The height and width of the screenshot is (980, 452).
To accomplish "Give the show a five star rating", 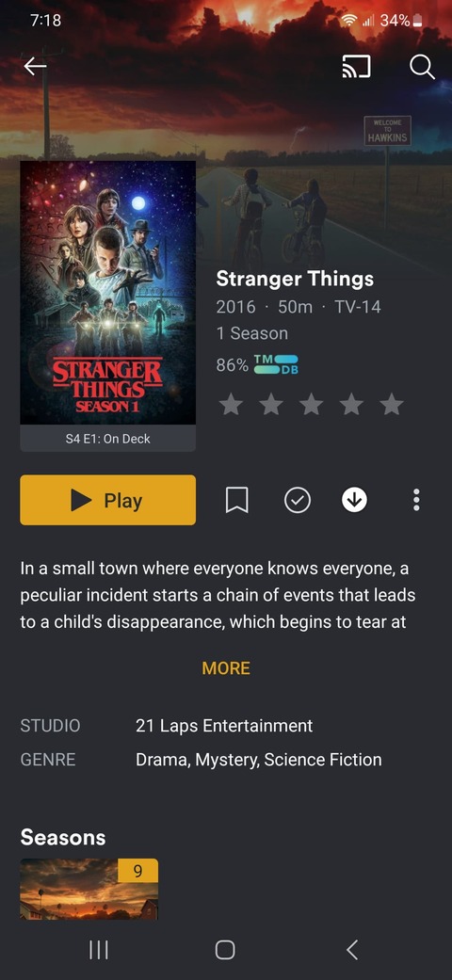I will tap(392, 405).
